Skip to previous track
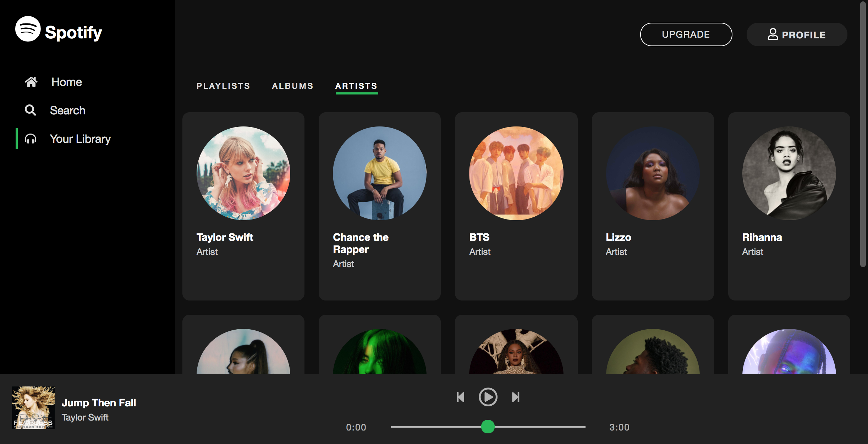This screenshot has width=868, height=444. point(461,397)
